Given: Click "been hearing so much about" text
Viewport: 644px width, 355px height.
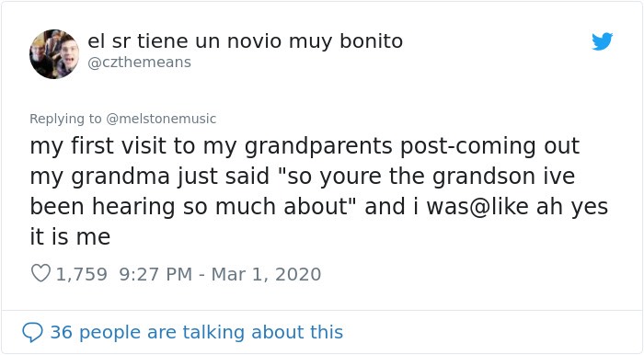Looking at the screenshot, I should tap(189, 206).
